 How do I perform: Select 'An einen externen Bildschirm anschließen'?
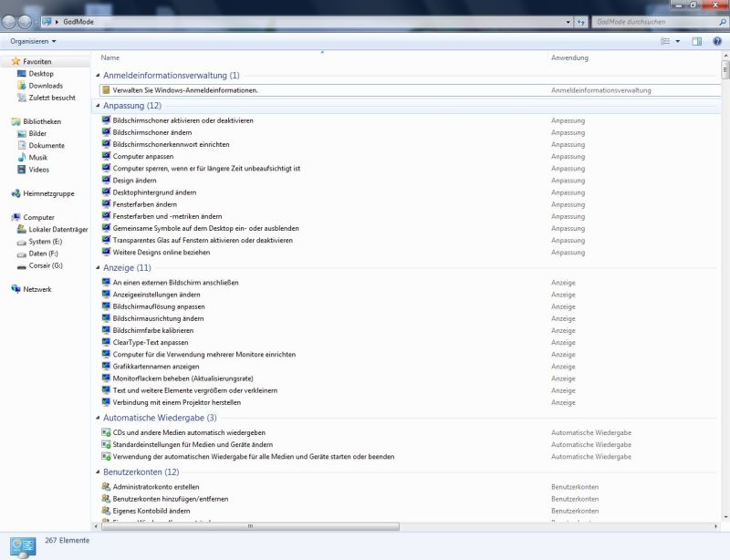175,283
